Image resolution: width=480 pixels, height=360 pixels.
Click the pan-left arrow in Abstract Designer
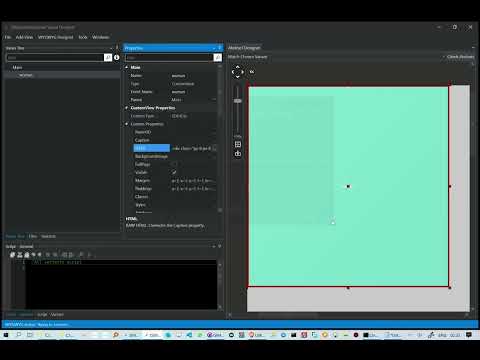(x=233, y=72)
